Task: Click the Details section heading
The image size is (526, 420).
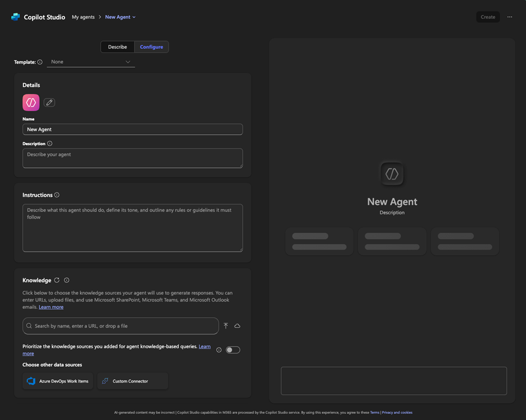Action: (31, 85)
